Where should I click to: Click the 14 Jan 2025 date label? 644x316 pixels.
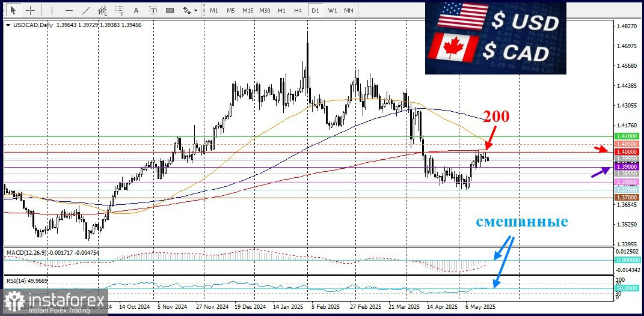287,306
